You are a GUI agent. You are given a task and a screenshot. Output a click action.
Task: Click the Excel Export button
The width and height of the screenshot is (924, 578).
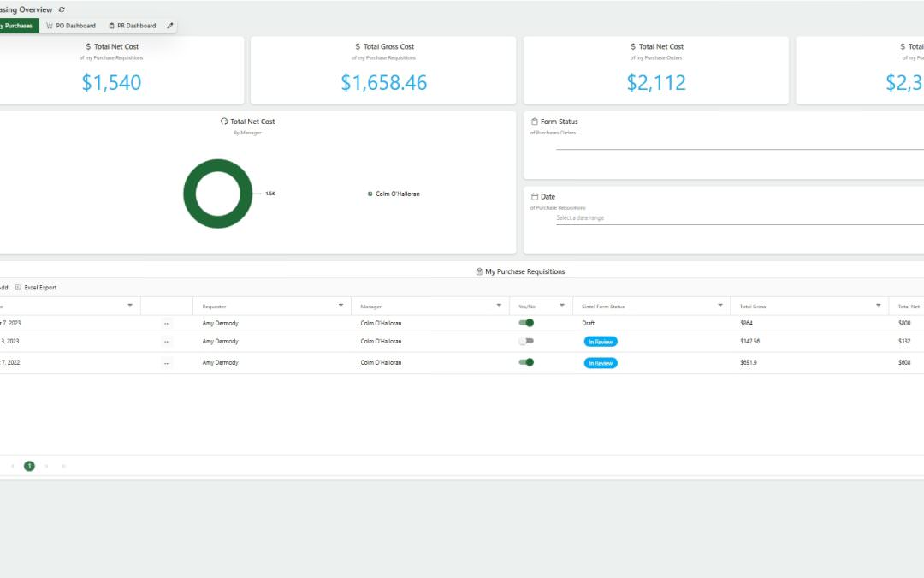point(36,288)
